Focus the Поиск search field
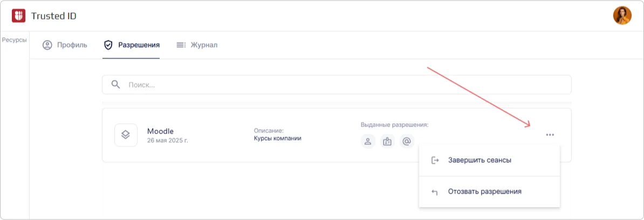This screenshot has width=644, height=220. pyautogui.click(x=345, y=85)
